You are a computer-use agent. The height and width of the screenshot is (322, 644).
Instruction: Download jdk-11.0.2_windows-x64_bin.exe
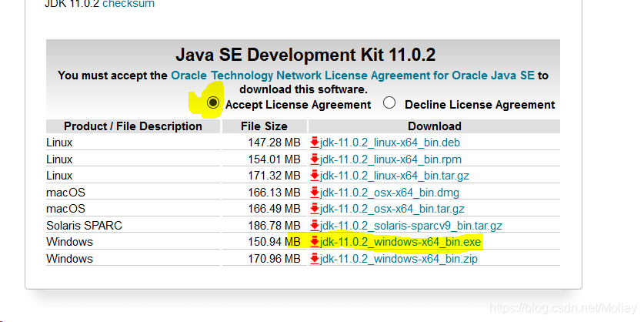click(x=400, y=242)
